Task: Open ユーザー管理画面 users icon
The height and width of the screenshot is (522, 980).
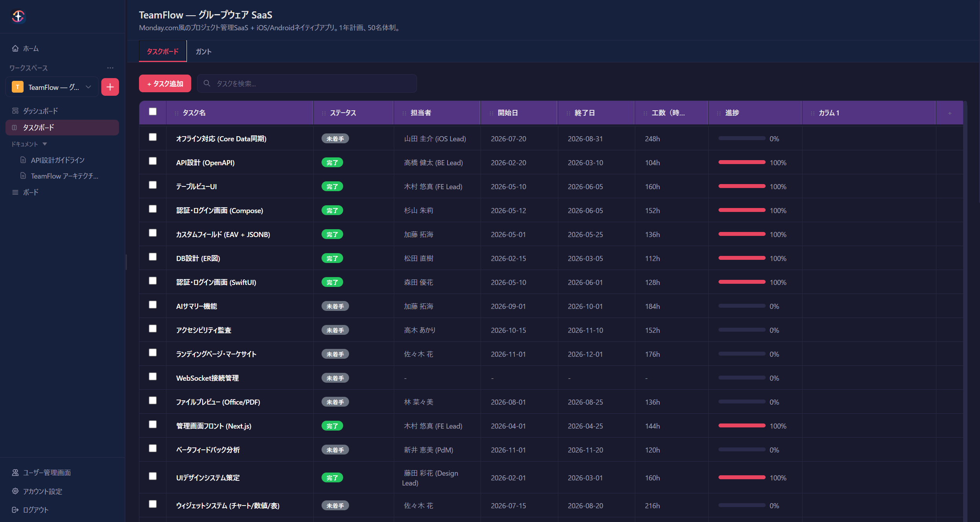Action: tap(15, 472)
